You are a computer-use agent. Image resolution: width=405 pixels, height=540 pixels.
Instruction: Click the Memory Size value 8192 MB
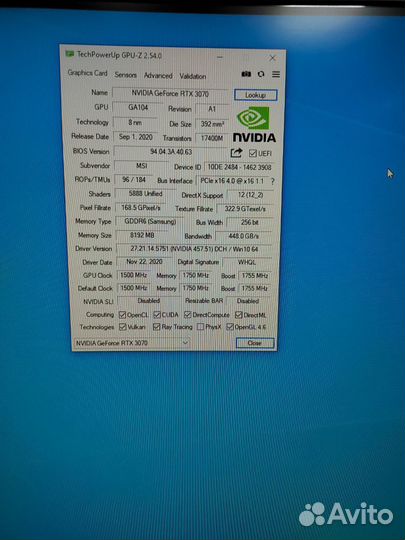142,235
